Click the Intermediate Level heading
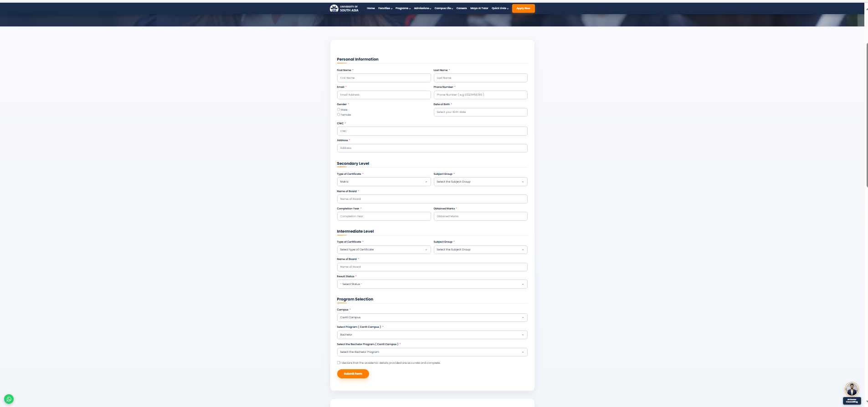Viewport: 868px width, 407px height. click(x=355, y=231)
